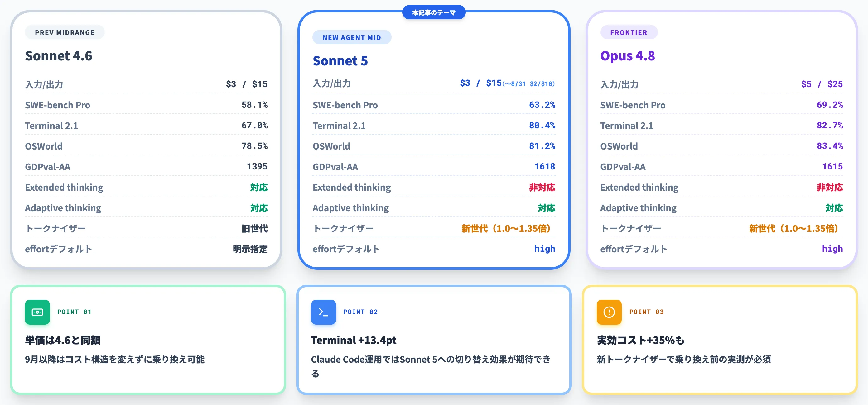
Task: Click the PREV MIDRANGE label pill
Action: pyautogui.click(x=65, y=32)
